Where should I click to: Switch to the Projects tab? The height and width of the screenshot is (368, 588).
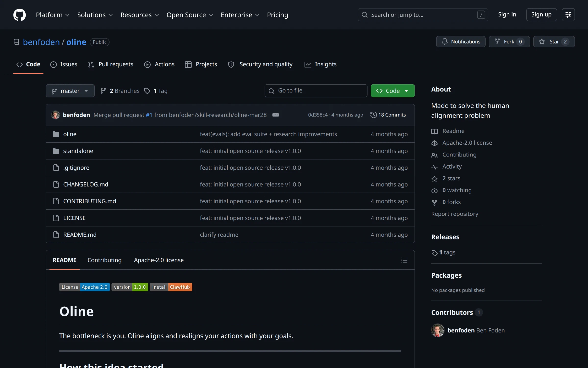[201, 64]
